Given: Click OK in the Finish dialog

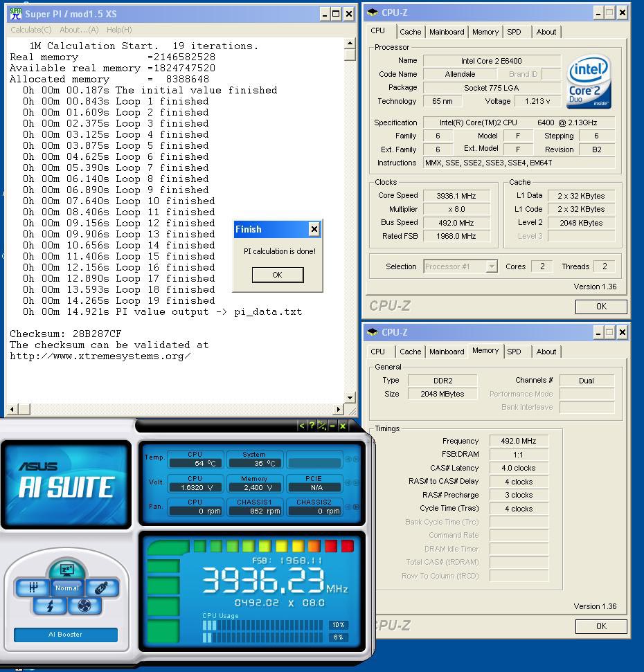Looking at the screenshot, I should (x=278, y=275).
